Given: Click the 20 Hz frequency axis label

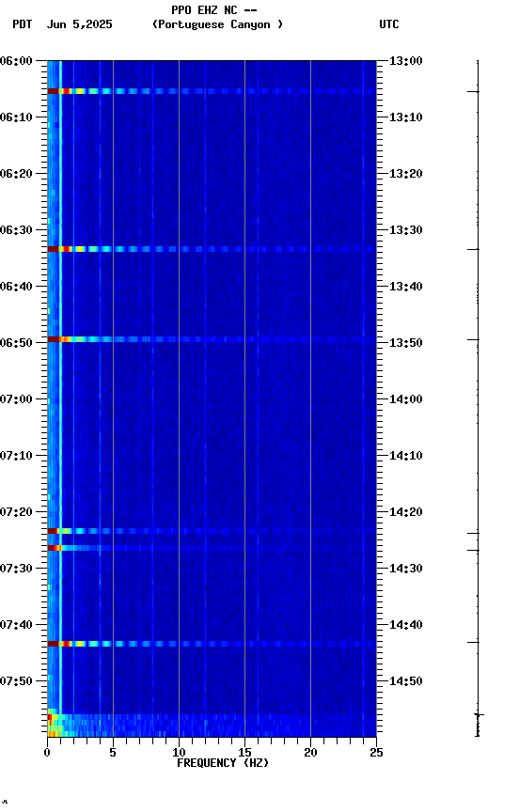Looking at the screenshot, I should 310,753.
